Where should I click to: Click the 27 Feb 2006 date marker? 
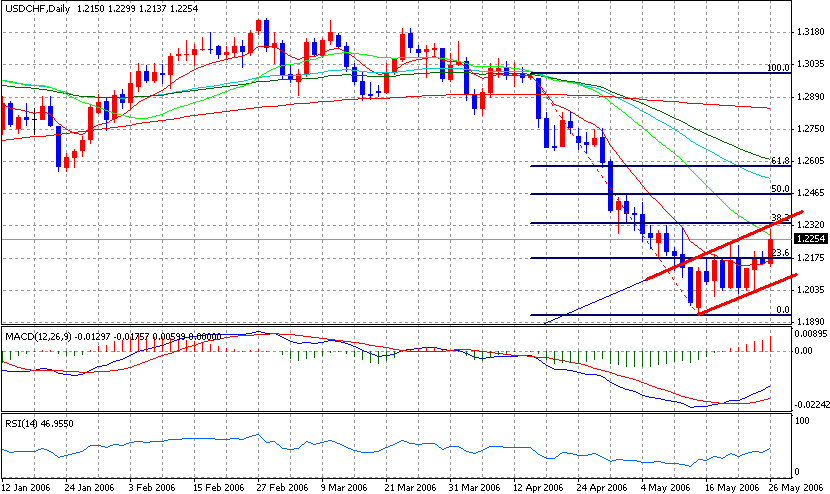tap(282, 488)
